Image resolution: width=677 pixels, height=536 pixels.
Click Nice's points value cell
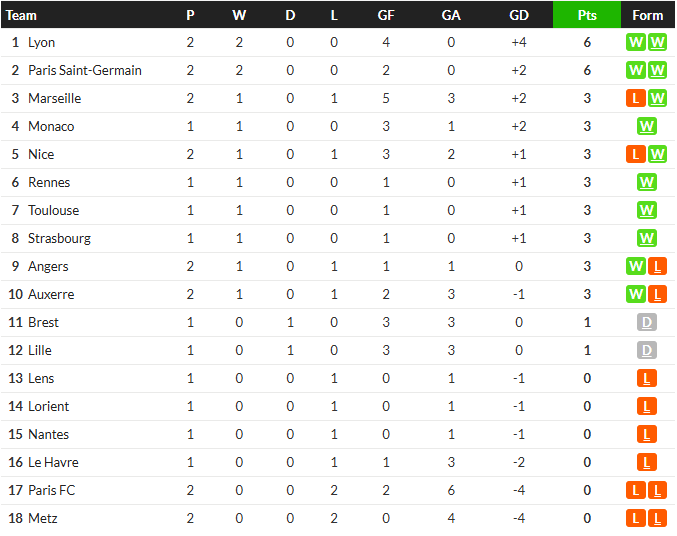pos(587,154)
